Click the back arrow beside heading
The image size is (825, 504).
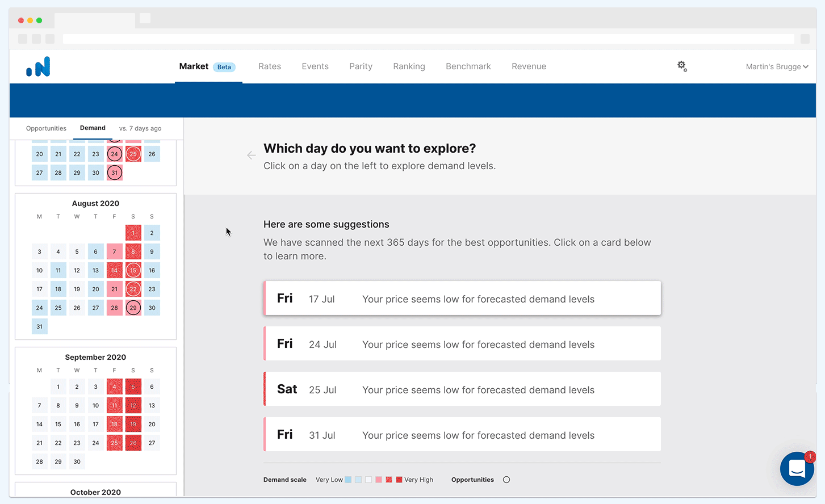[251, 156]
